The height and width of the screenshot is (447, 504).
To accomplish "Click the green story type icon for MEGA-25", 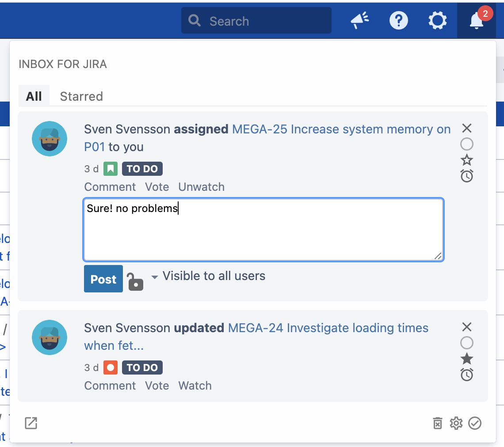I will tap(110, 169).
